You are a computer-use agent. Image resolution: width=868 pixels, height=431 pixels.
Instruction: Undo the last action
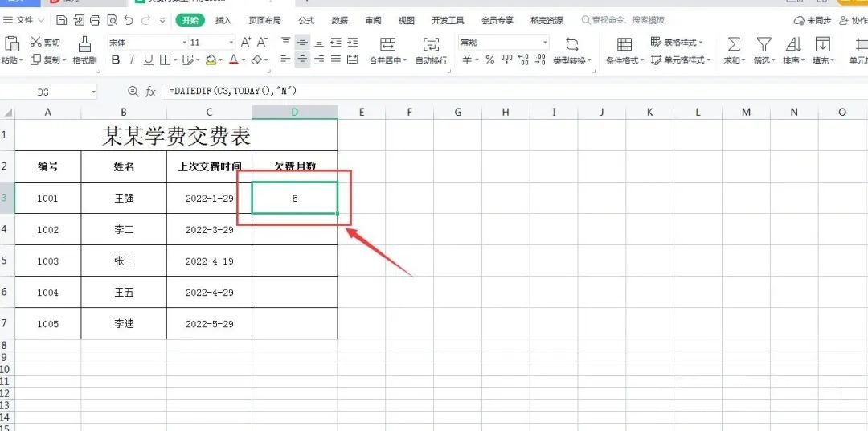[x=129, y=20]
